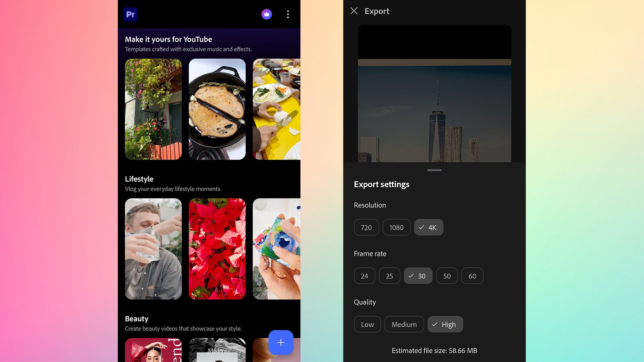Choose 60 frame rate
The image size is (644, 362).
point(472,276)
